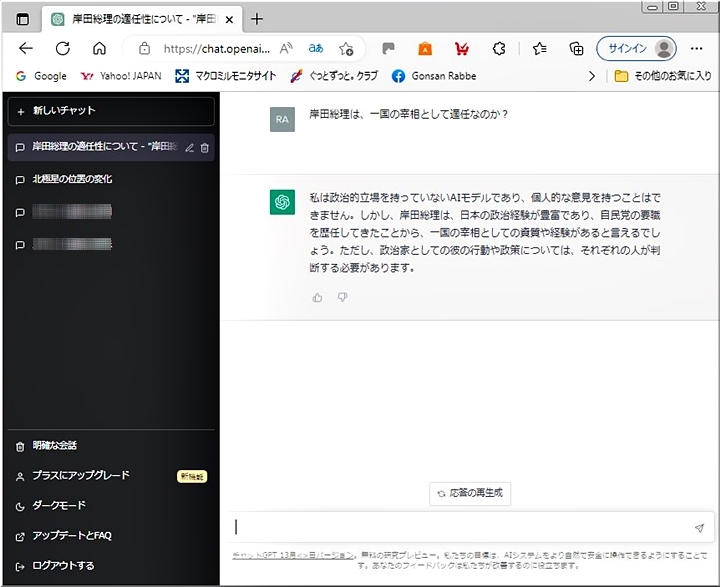This screenshot has height=587, width=720.
Task: Click the サインイン profile button
Action: coord(636,48)
